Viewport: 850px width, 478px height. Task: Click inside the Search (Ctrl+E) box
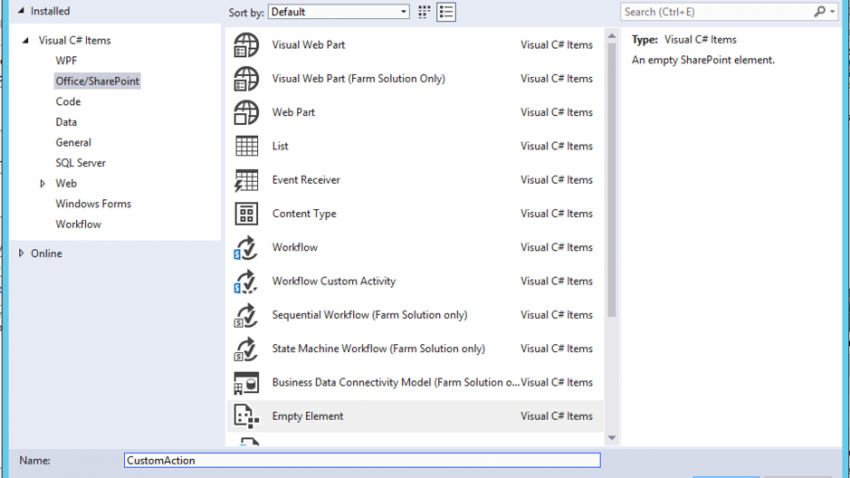point(716,12)
